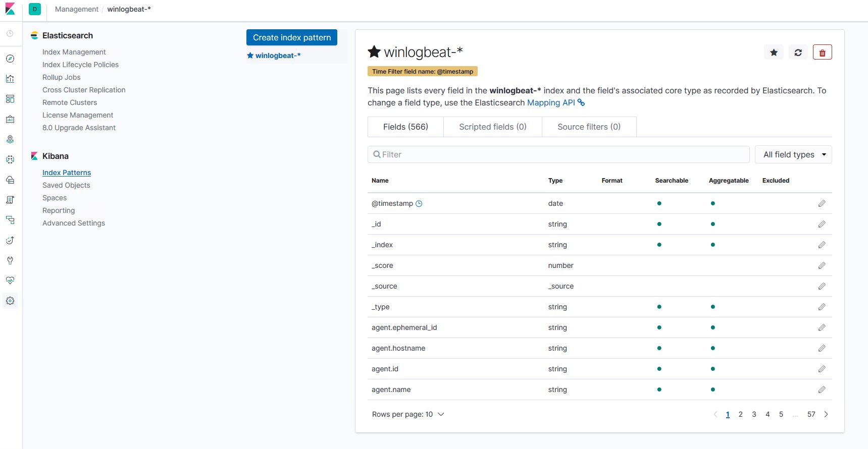Viewport: 868px width, 449px height.
Task: Open Cross Cluster Replication
Action: tap(84, 90)
